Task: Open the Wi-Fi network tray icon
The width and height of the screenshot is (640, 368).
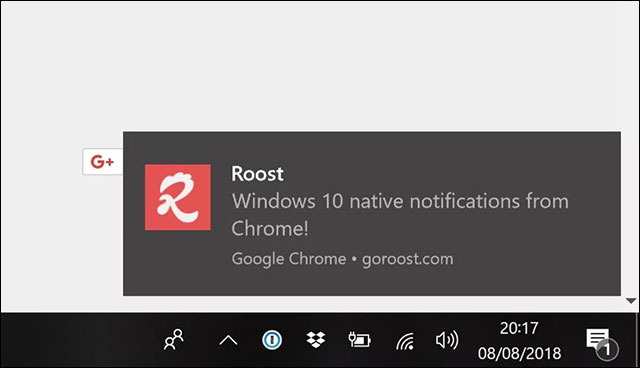Action: pyautogui.click(x=405, y=340)
